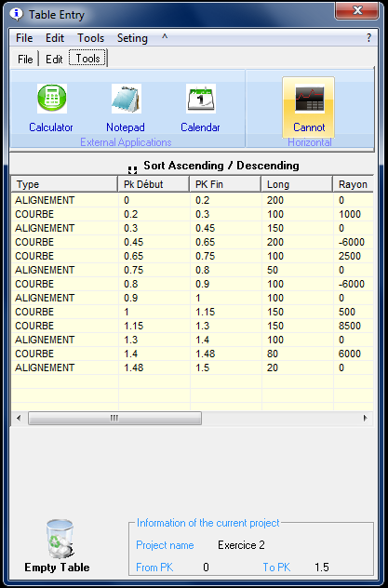
Task: Select the Rayon cell with value 8500
Action: pyautogui.click(x=354, y=326)
